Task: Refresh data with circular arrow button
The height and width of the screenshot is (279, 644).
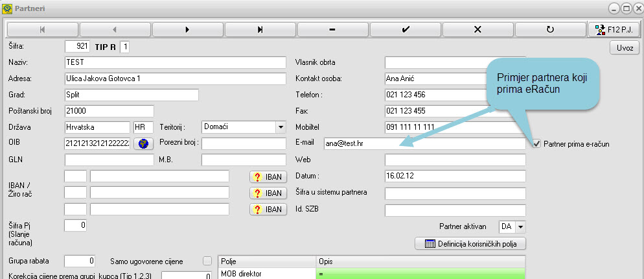Action: tap(550, 30)
